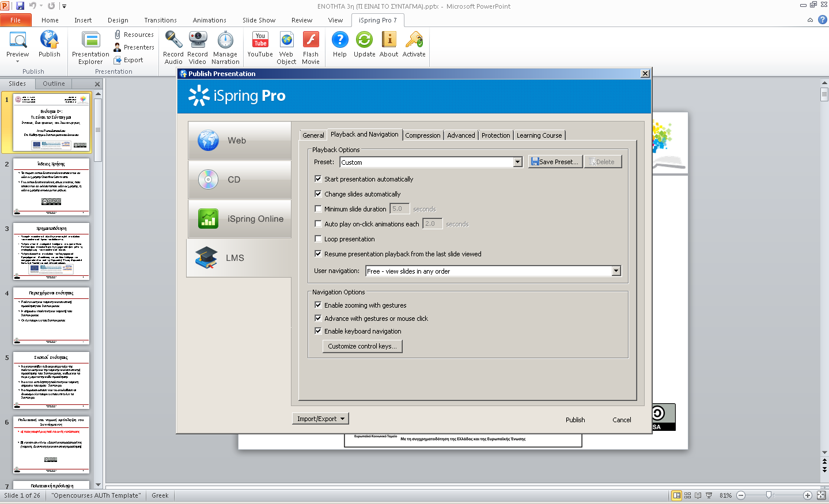Screen dimensions: 829x504
Task: Click the Preview icon in iSpring ribbon
Action: pyautogui.click(x=18, y=41)
